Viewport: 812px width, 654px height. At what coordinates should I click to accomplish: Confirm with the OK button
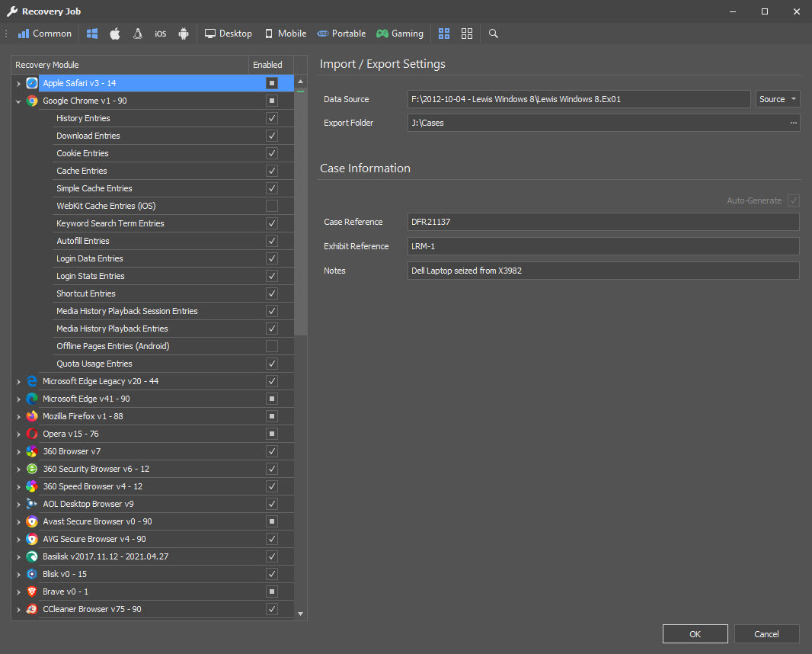(695, 633)
